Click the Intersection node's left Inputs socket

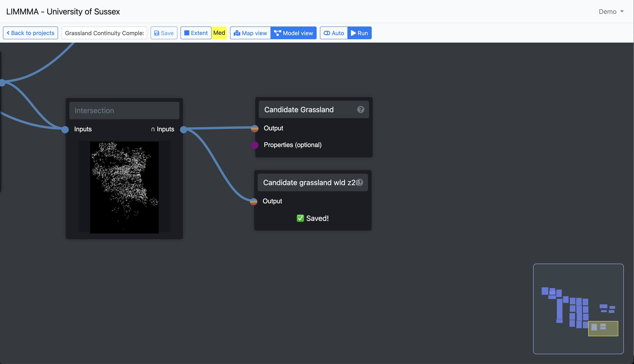[65, 129]
